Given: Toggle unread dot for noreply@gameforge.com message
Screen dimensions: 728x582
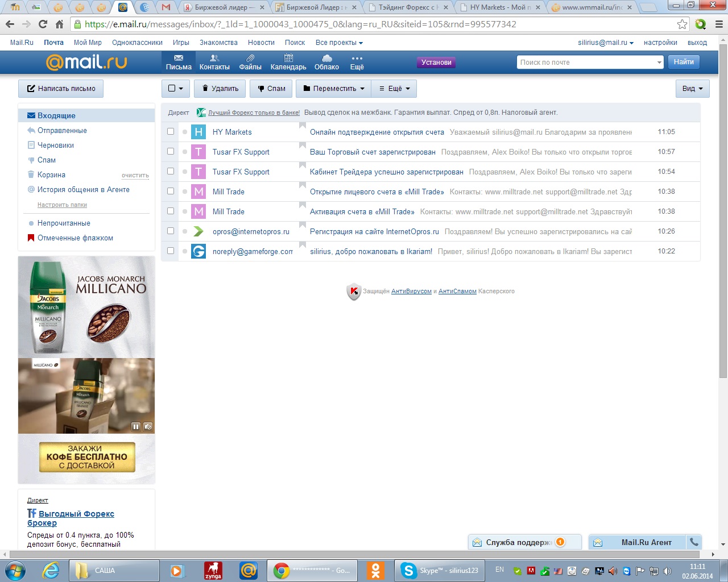Looking at the screenshot, I should 185,251.
